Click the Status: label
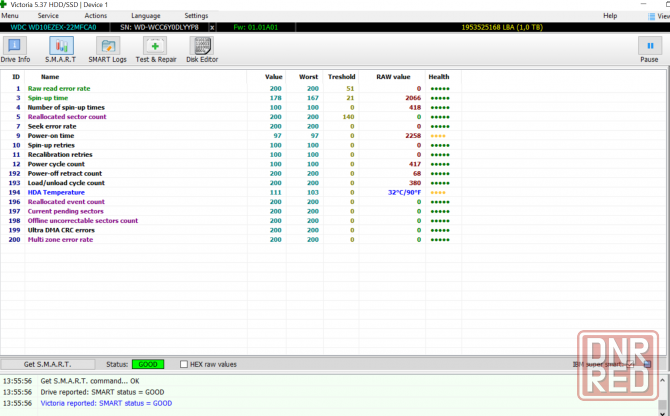Image resolution: width=670 pixels, height=416 pixels. 117,364
